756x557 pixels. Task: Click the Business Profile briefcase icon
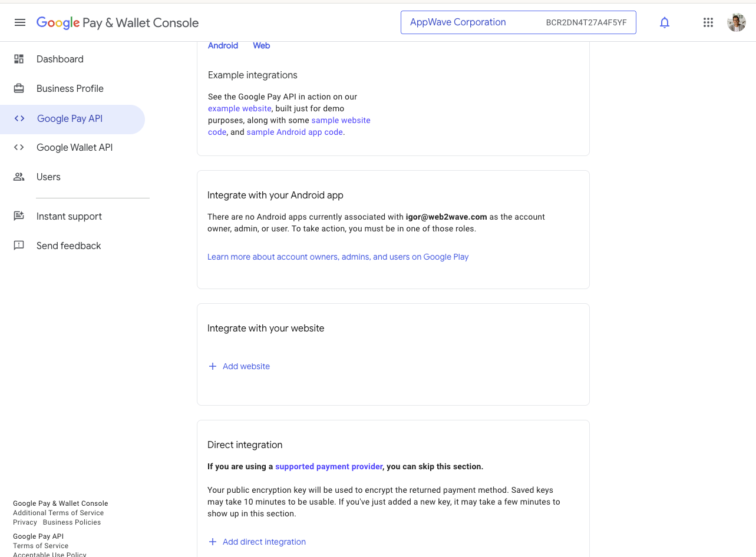[x=19, y=88]
